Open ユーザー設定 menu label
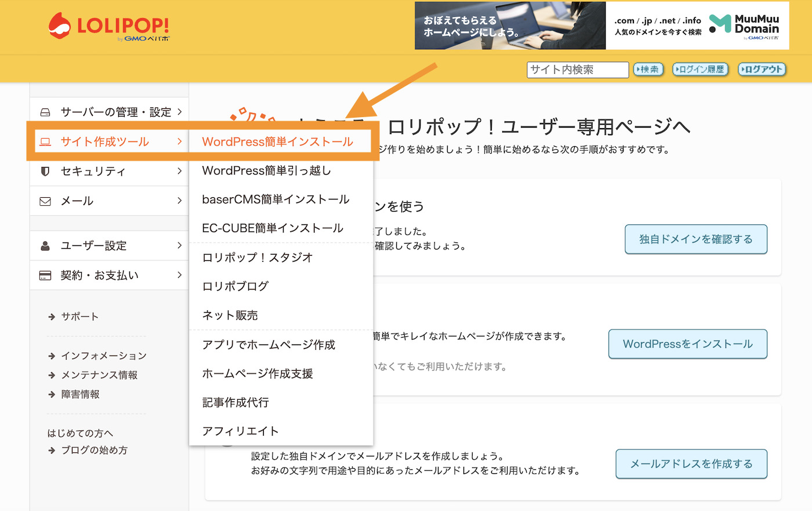The height and width of the screenshot is (511, 812). pos(93,246)
